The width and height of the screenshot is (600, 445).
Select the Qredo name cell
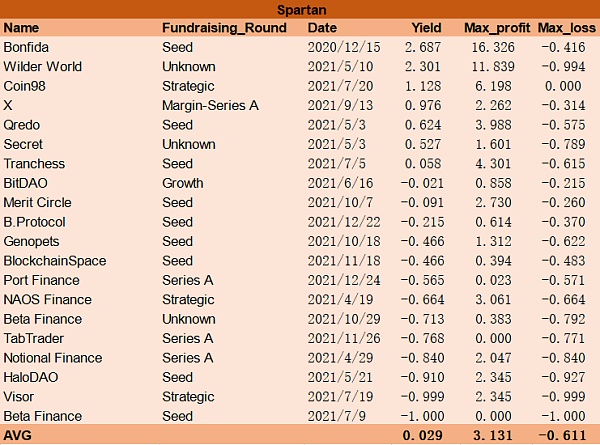coord(22,125)
